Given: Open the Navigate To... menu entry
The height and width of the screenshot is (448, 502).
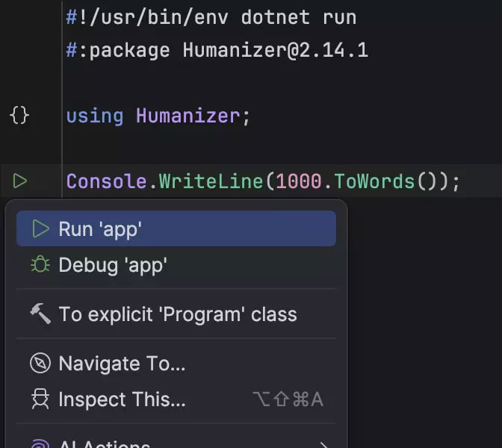Looking at the screenshot, I should click(x=122, y=364).
